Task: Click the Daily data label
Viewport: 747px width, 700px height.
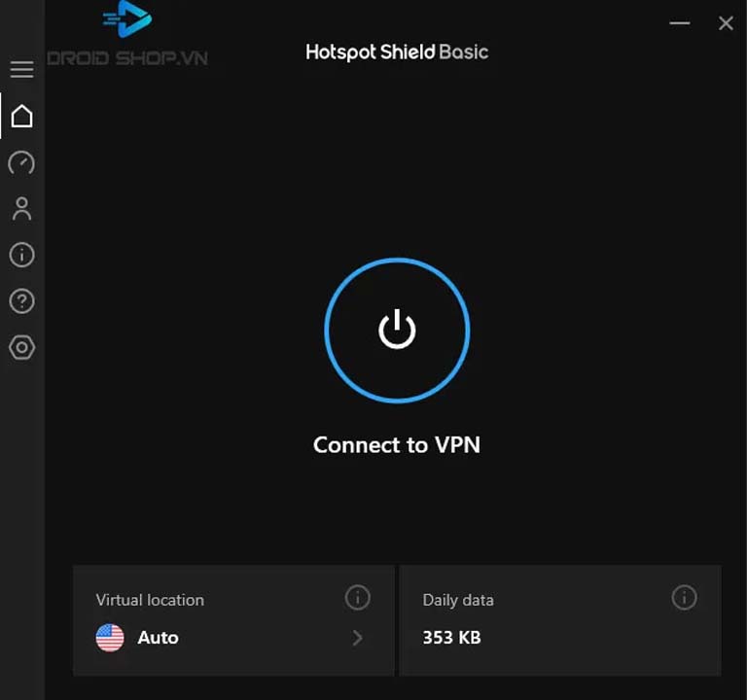Action: [458, 601]
